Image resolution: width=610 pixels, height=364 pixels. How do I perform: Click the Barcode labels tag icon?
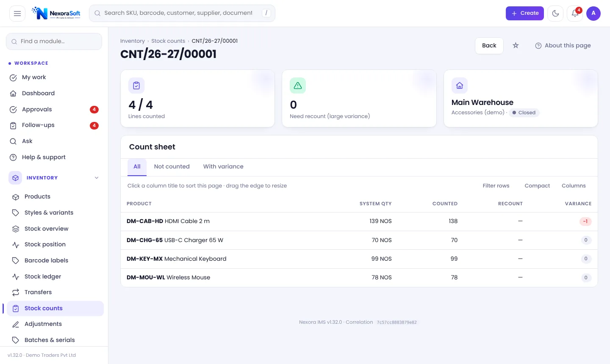(x=16, y=261)
